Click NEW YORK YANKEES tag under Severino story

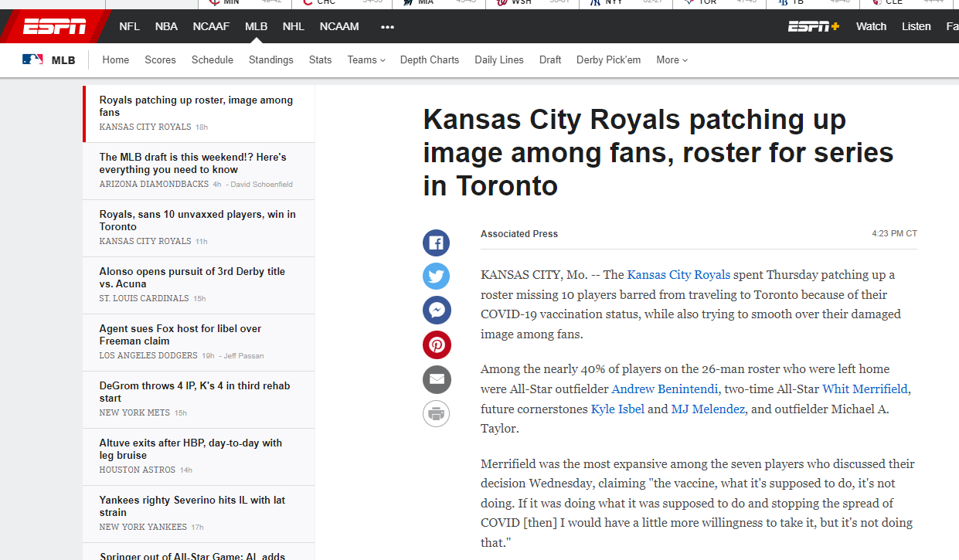[143, 528]
